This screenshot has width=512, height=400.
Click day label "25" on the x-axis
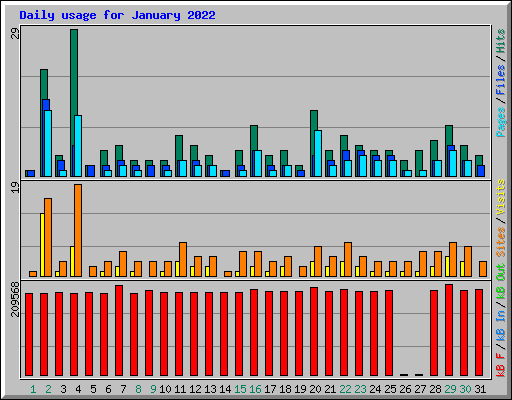coord(390,389)
